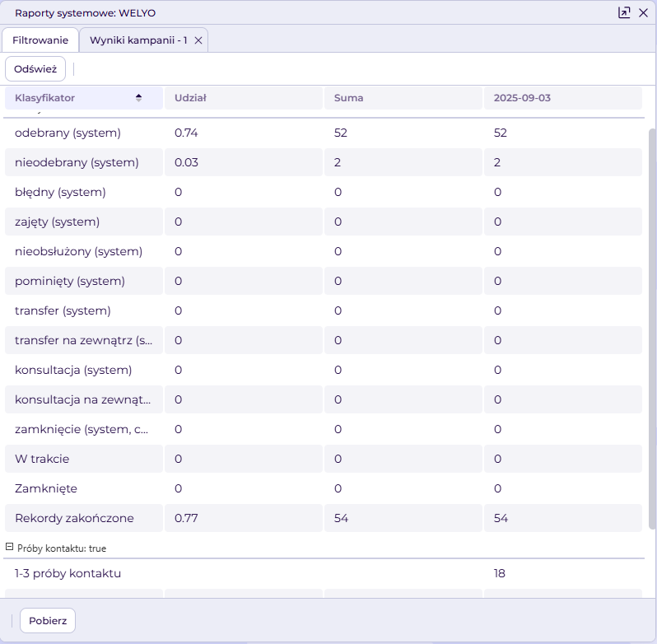Select the nieobsłużony (system) row label
Image resolution: width=657 pixels, height=644 pixels.
(x=78, y=251)
